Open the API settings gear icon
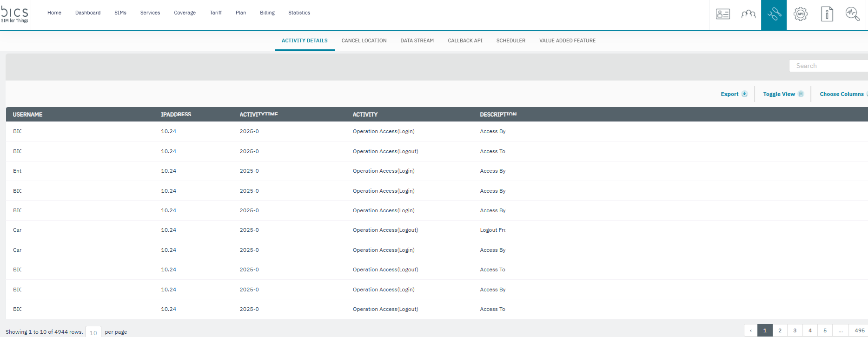The width and height of the screenshot is (868, 337). click(x=800, y=14)
